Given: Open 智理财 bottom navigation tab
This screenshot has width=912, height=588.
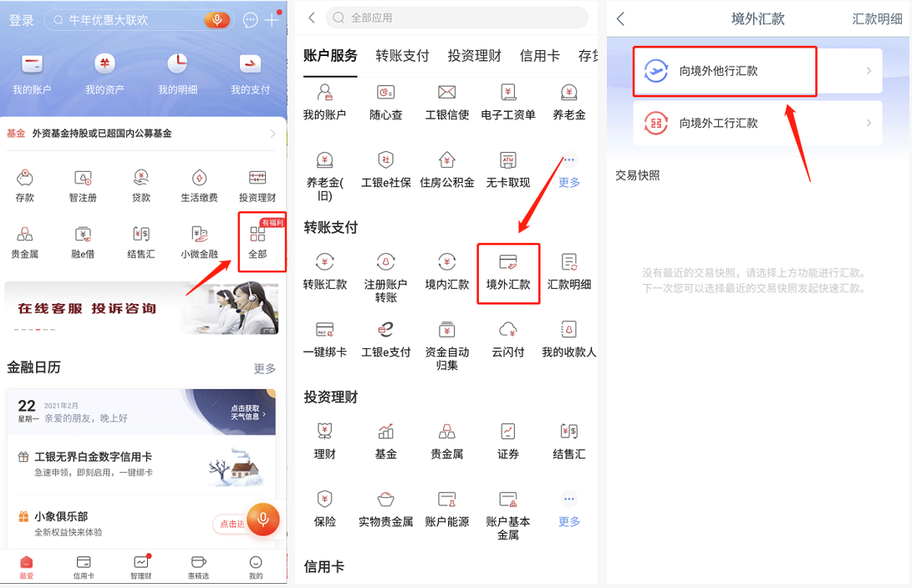Looking at the screenshot, I should pyautogui.click(x=140, y=567).
